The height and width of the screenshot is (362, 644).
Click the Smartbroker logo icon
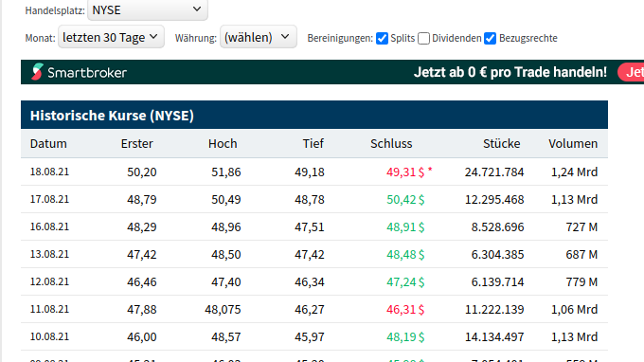pyautogui.click(x=37, y=72)
